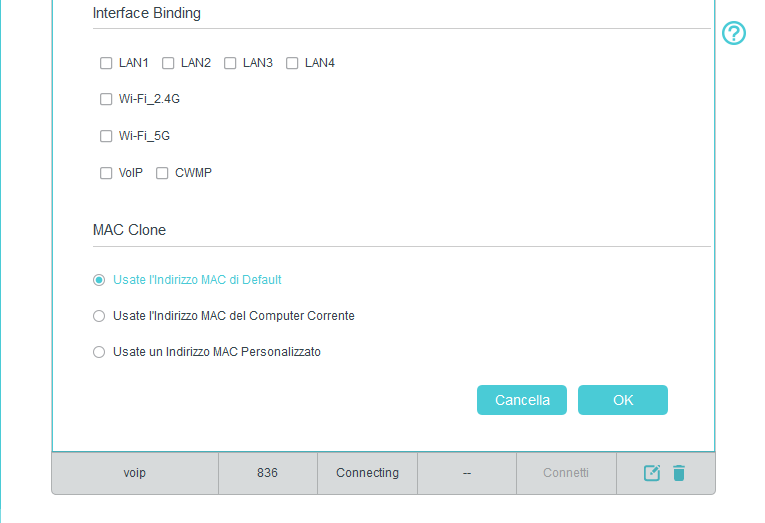This screenshot has height=523, width=765.
Task: Click the 836 value cell
Action: point(267,473)
